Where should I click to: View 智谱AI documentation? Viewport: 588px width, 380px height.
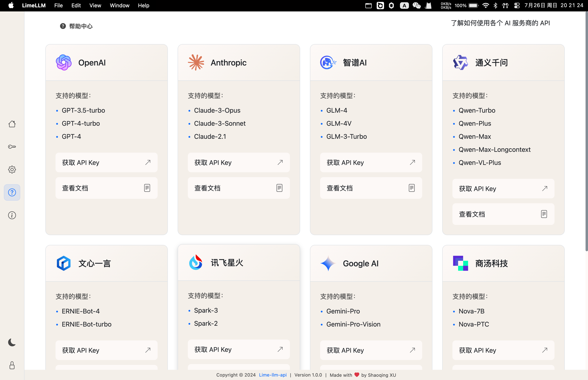371,188
